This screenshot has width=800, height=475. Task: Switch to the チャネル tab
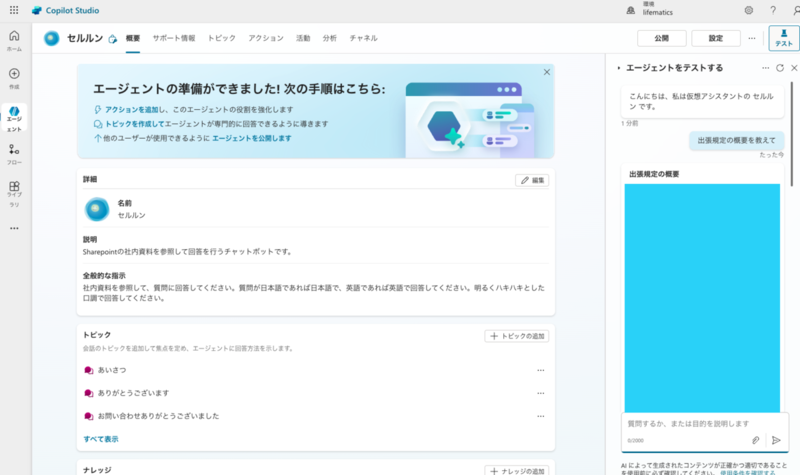363,38
